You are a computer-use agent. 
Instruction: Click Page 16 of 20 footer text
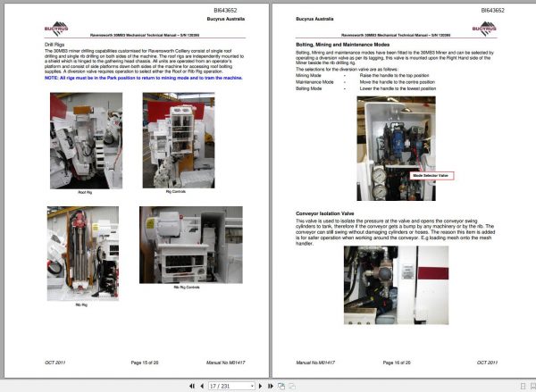[x=397, y=363]
